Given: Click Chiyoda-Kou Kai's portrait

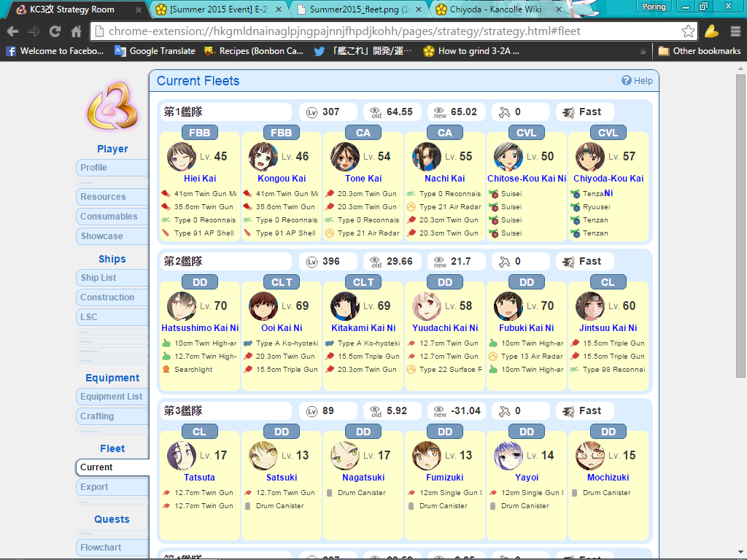Looking at the screenshot, I should coord(590,157).
